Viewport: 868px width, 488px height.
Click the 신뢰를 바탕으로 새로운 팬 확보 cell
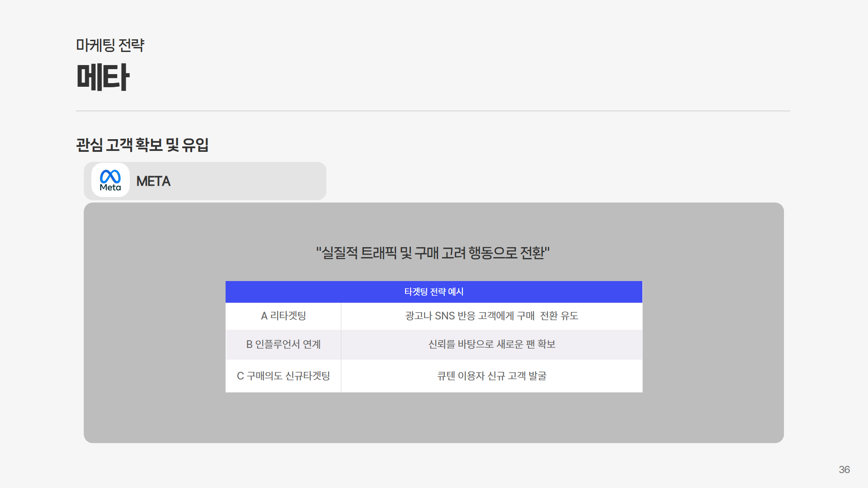pos(491,344)
